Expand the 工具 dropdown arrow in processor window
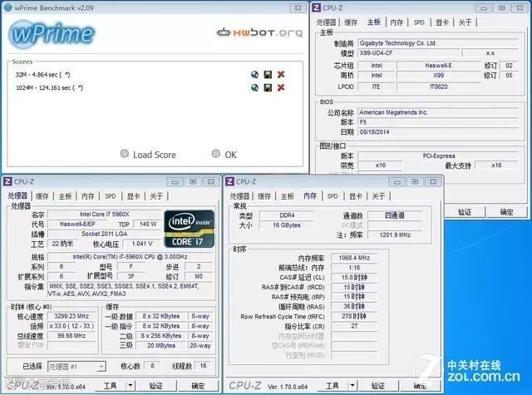Viewport: 532px width, 395px height. [131, 386]
